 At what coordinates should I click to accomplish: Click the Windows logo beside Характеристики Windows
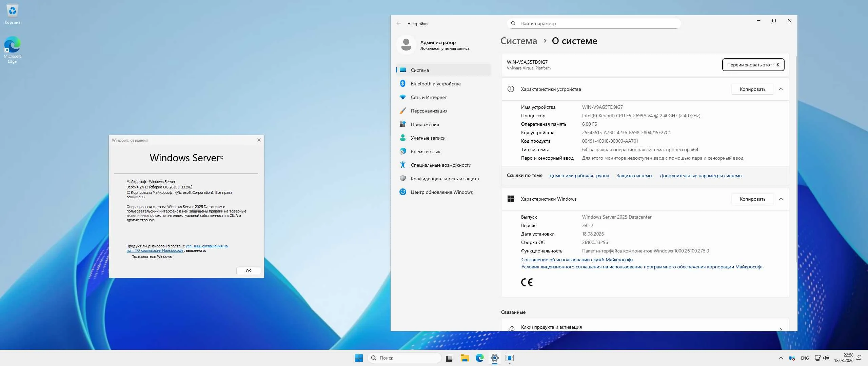coord(511,199)
